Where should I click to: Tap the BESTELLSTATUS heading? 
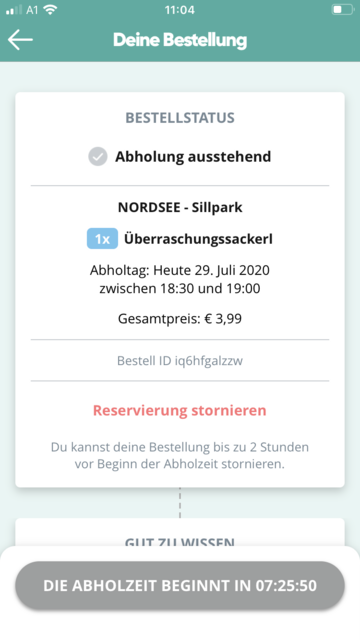coord(180,118)
